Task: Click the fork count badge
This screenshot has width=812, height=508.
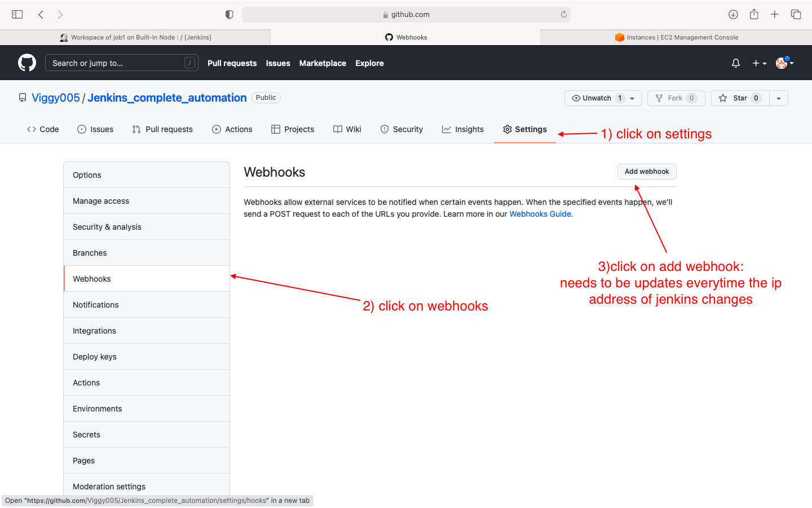Action: tap(692, 98)
